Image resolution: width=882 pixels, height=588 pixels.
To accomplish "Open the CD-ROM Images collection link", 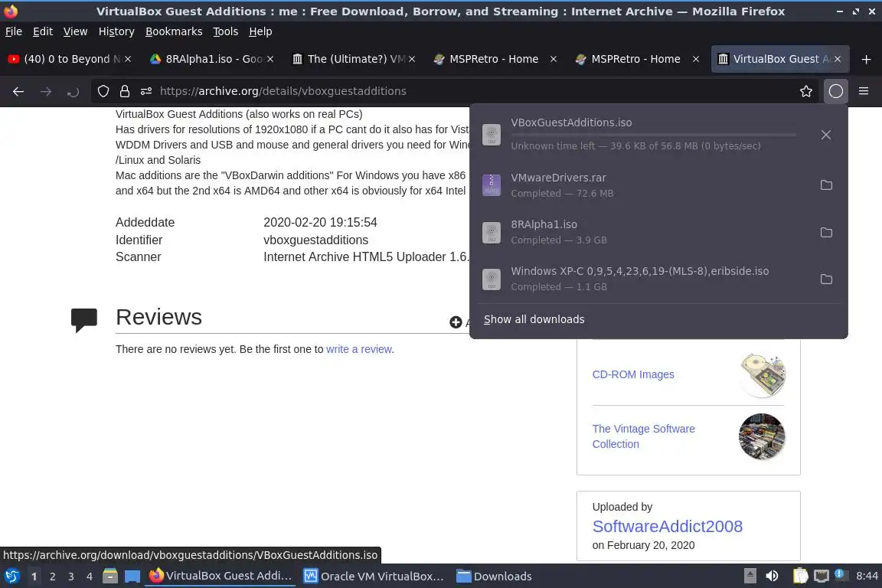I will coord(633,374).
